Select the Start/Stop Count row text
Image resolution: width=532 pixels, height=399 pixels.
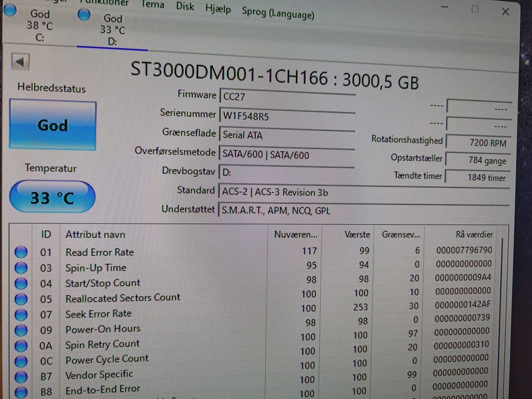coord(103,283)
